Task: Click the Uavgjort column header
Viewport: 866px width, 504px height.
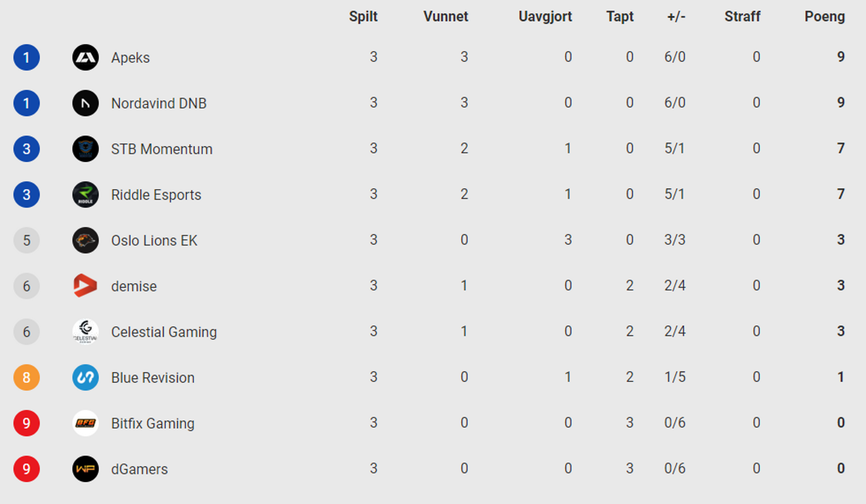Action: [545, 16]
